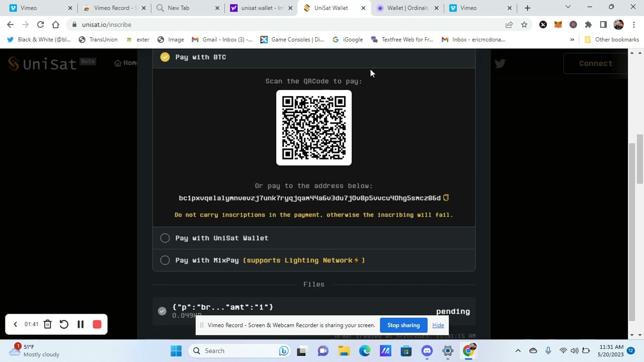The height and width of the screenshot is (362, 644).
Task: Share this page icon in address bar
Action: (509, 25)
